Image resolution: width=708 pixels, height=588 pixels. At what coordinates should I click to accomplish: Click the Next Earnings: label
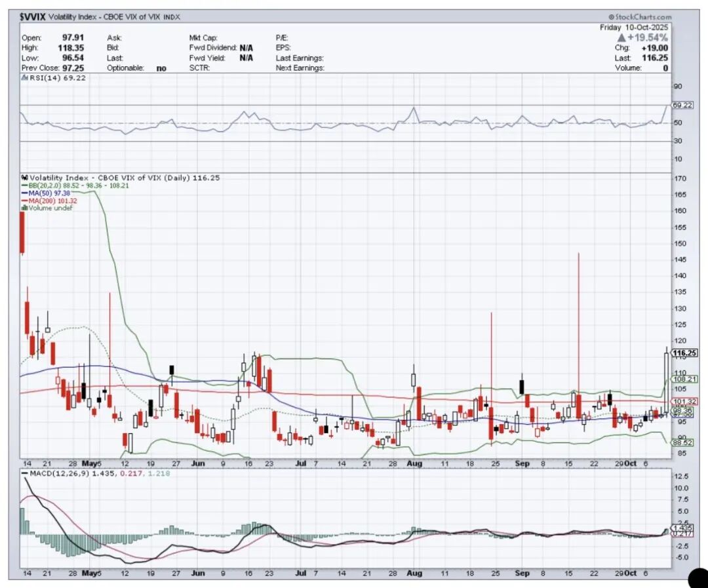click(300, 68)
